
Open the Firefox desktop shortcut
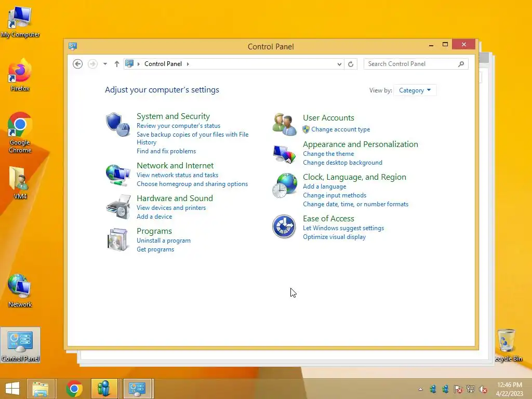point(20,75)
